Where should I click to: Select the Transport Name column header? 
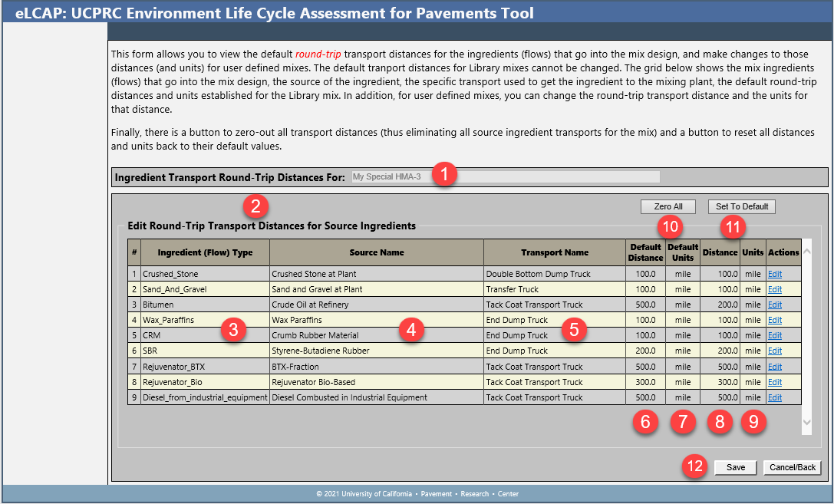[x=555, y=252]
